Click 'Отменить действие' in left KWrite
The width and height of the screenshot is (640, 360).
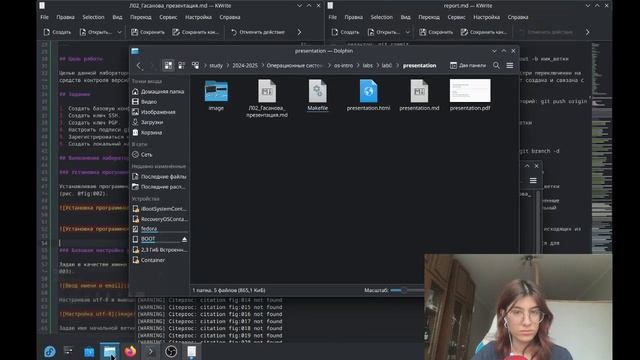pyautogui.click(x=258, y=32)
